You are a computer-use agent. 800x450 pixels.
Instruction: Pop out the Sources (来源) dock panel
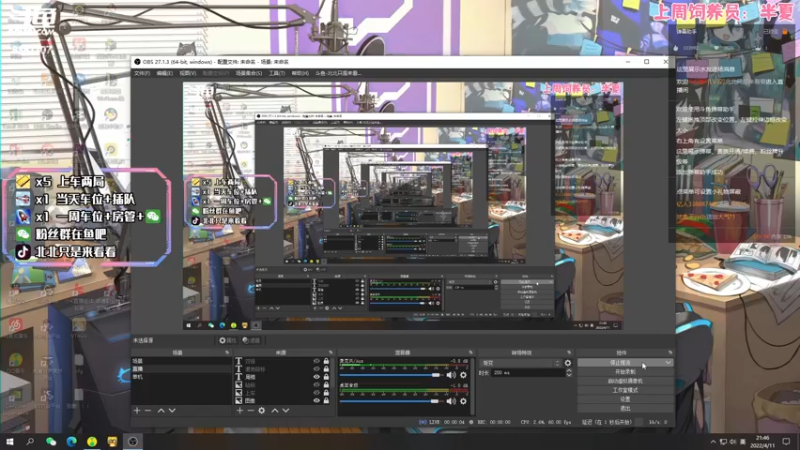pyautogui.click(x=331, y=353)
